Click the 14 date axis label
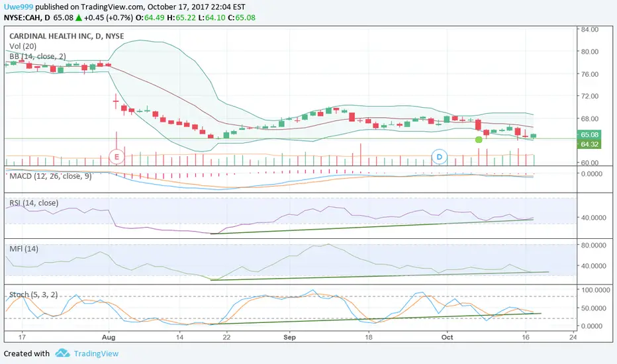 pos(179,338)
